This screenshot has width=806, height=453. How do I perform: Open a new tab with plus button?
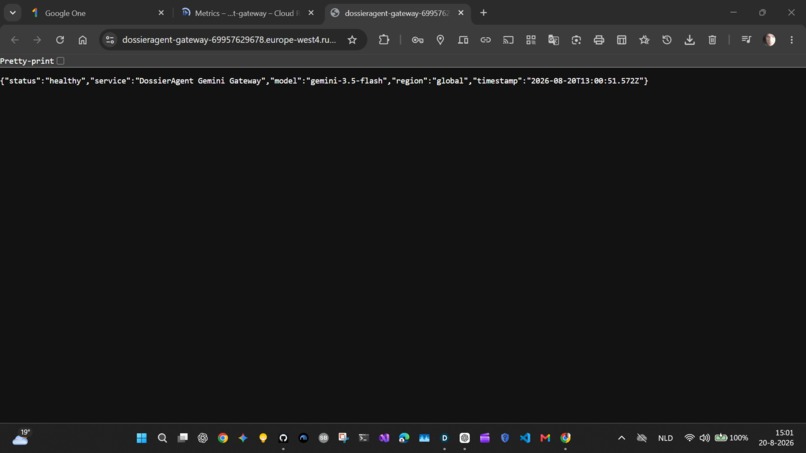483,13
